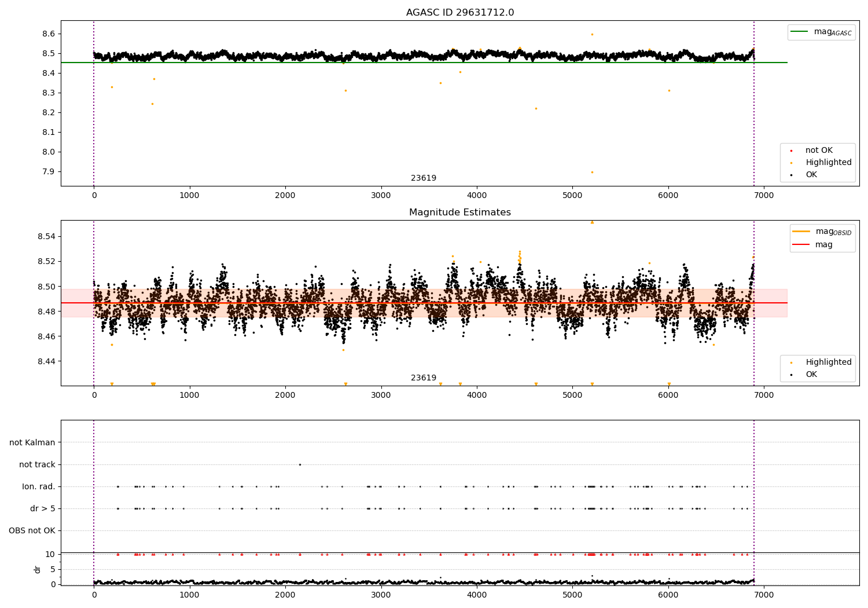The height and width of the screenshot is (608, 868).
Task: Select the 7.9 y-axis tick label
Action: click(49, 172)
